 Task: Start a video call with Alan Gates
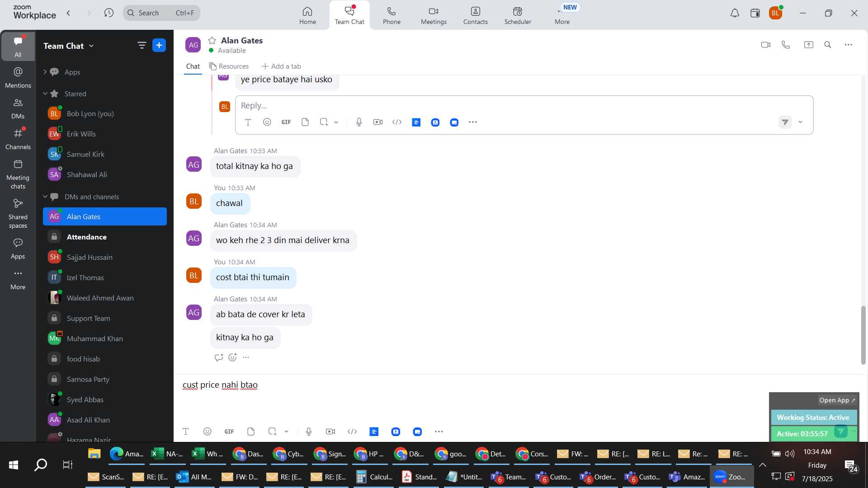(x=765, y=45)
